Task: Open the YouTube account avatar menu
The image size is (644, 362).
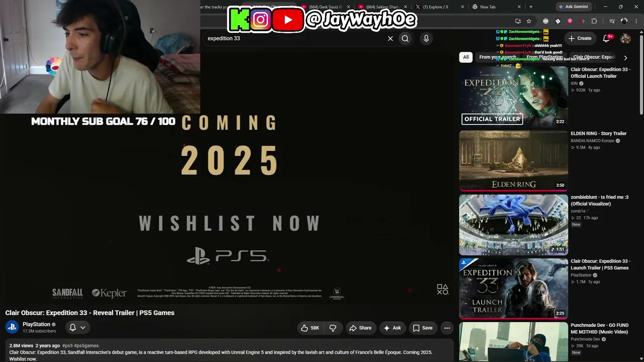Action: [x=625, y=38]
